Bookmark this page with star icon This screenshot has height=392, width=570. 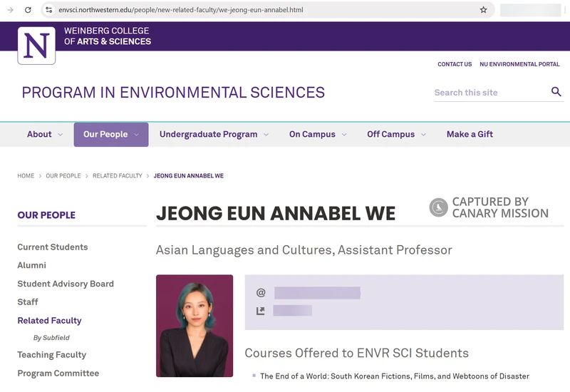pos(483,10)
